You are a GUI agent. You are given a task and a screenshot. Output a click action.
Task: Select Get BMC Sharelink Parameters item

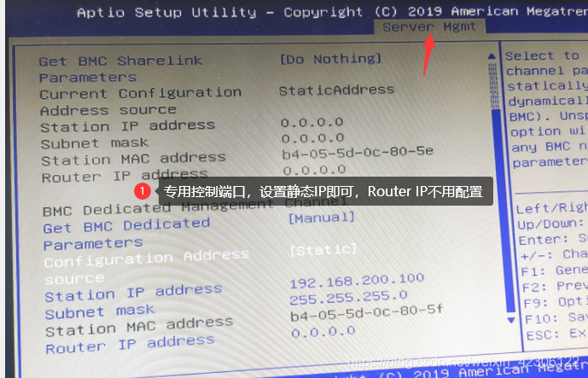(x=120, y=68)
